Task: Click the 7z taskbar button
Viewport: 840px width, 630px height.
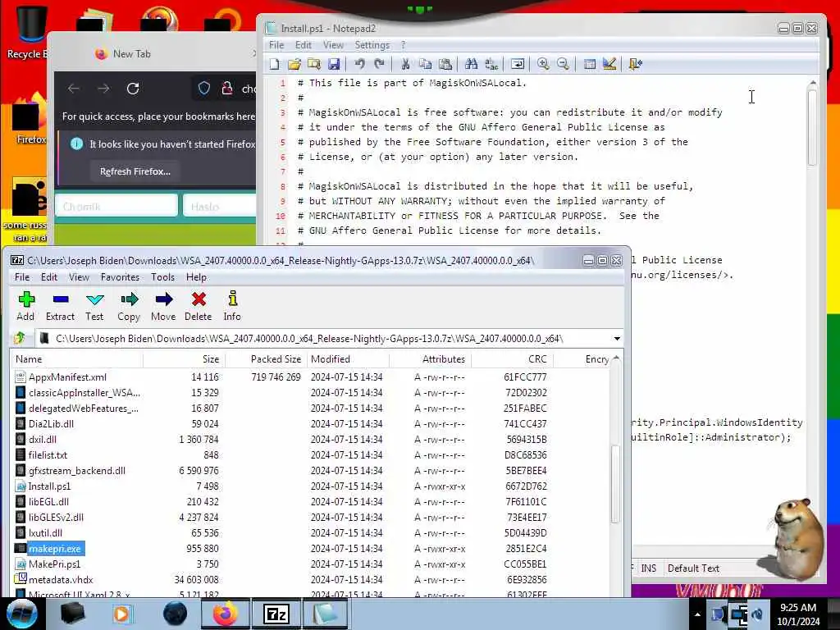Action: (x=276, y=614)
